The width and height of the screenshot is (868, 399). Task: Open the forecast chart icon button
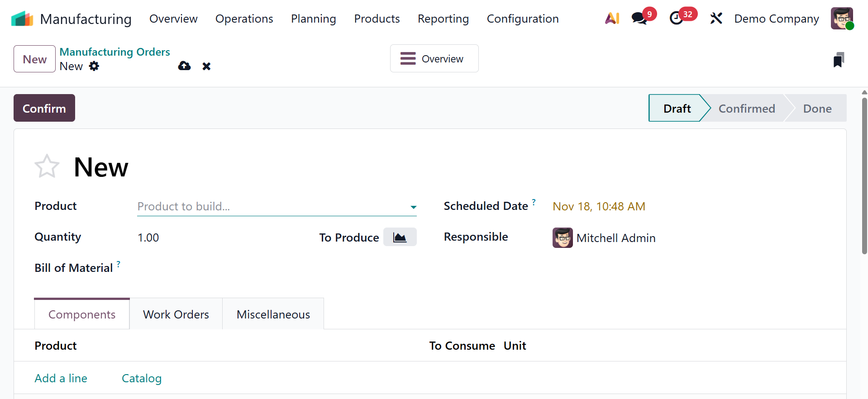click(x=400, y=237)
